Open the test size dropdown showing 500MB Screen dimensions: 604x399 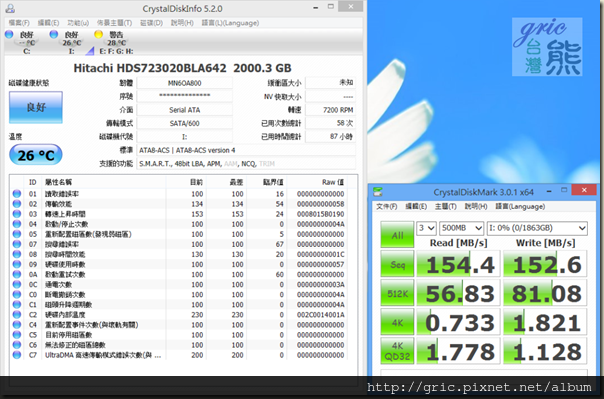461,228
